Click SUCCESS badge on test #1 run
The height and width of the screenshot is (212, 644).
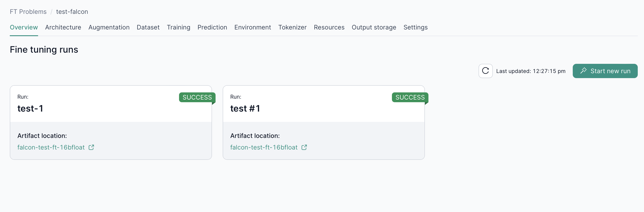[x=410, y=97]
